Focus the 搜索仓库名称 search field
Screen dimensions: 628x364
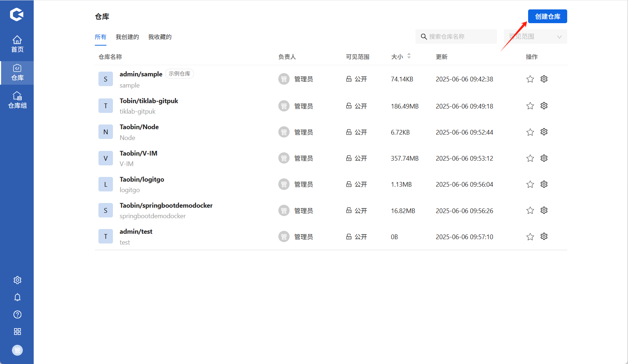pos(456,37)
